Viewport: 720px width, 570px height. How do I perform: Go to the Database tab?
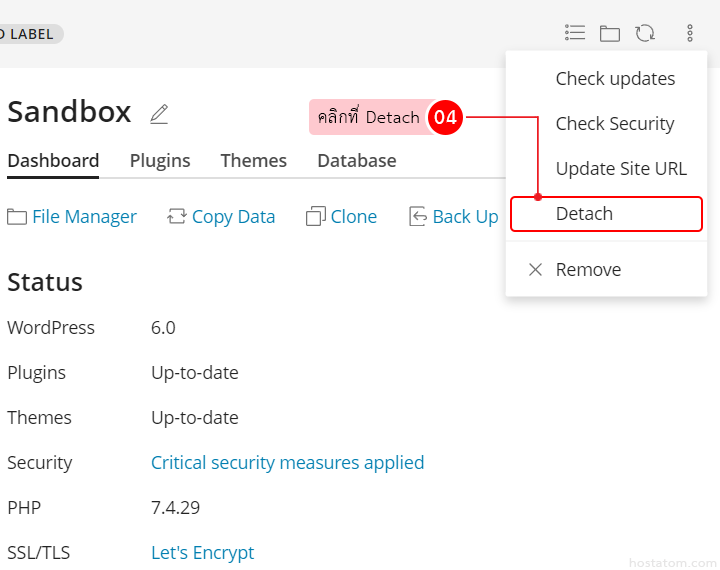click(356, 161)
